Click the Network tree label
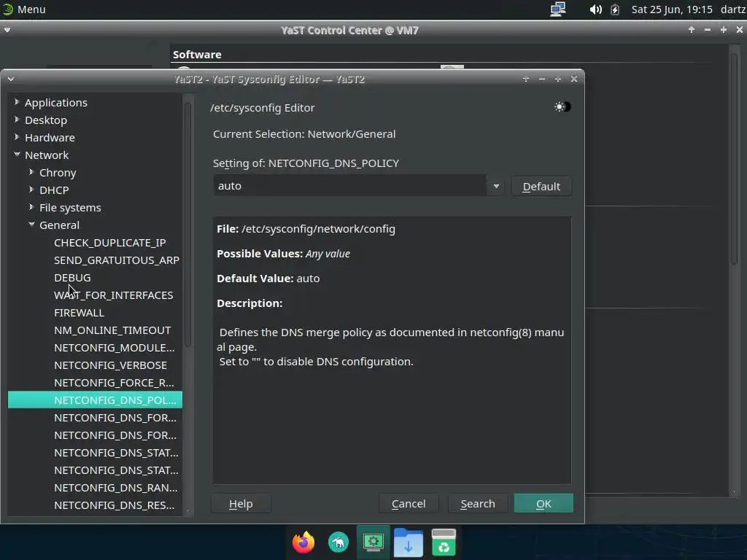Image resolution: width=747 pixels, height=560 pixels. 47,155
